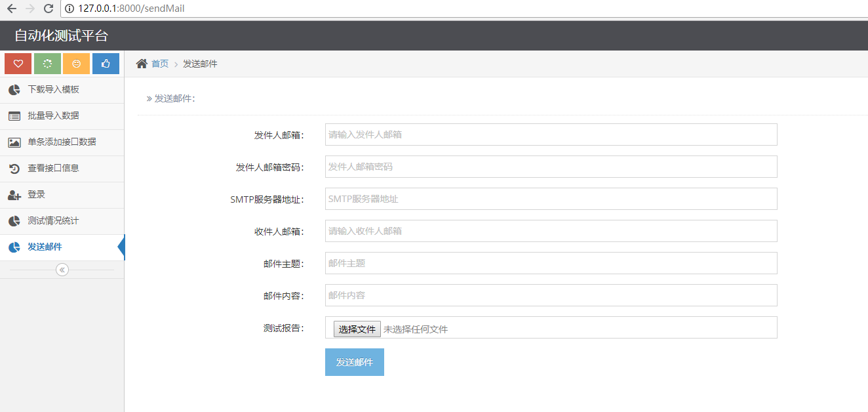This screenshot has width=868, height=412.
Task: Focus the 发件人邮箱 input field
Action: coord(551,134)
